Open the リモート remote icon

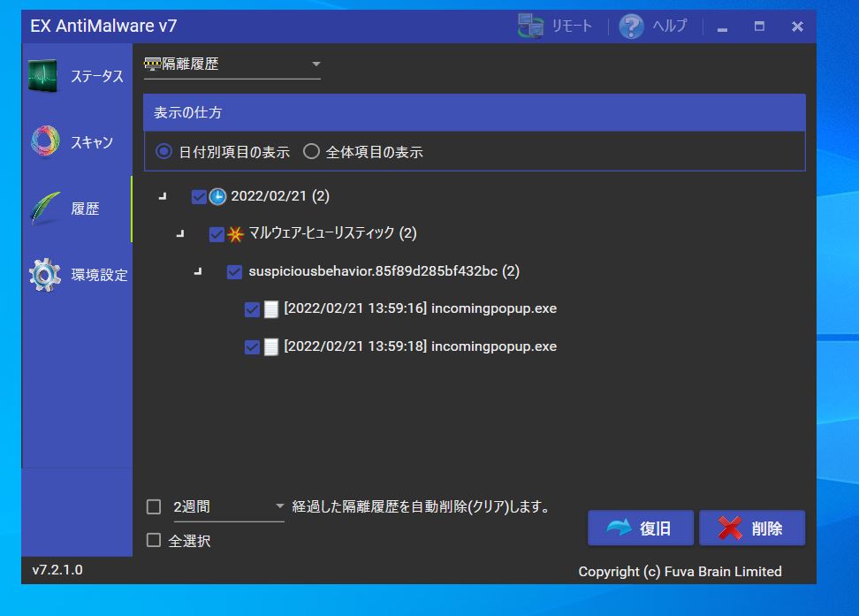[530, 26]
